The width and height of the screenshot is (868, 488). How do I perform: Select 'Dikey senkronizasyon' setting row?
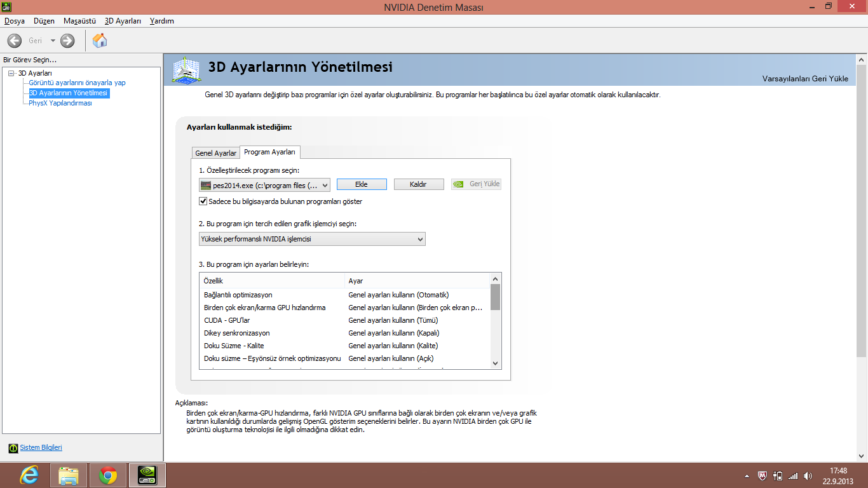click(x=345, y=333)
